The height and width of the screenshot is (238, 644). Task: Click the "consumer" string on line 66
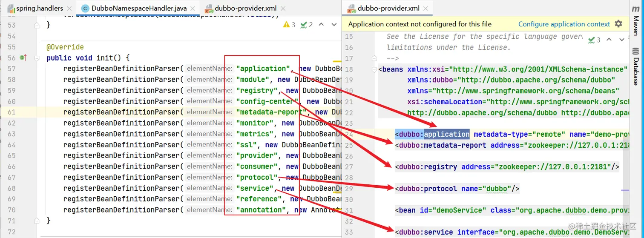click(x=257, y=166)
